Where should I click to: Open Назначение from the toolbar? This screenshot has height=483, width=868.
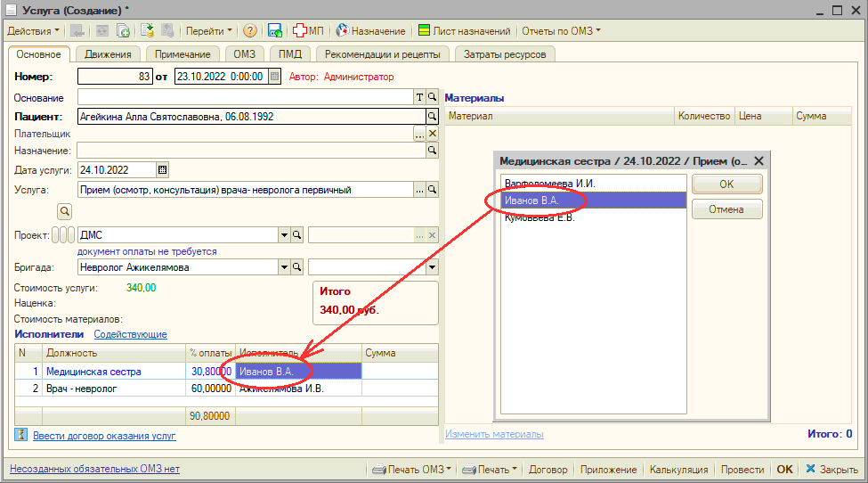point(373,30)
